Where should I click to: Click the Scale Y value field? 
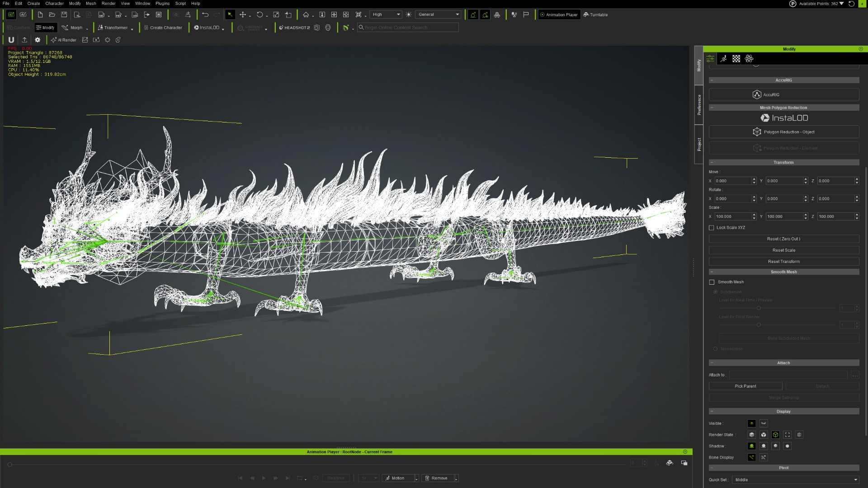pos(784,216)
